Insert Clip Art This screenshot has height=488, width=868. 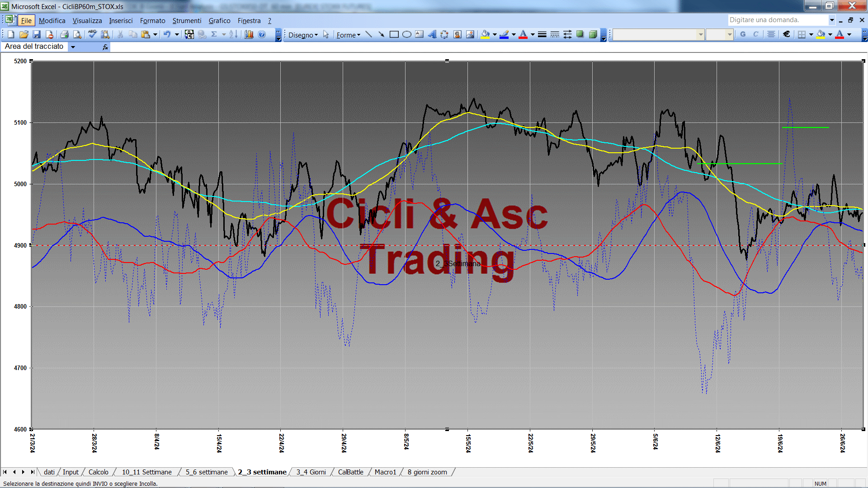point(458,34)
